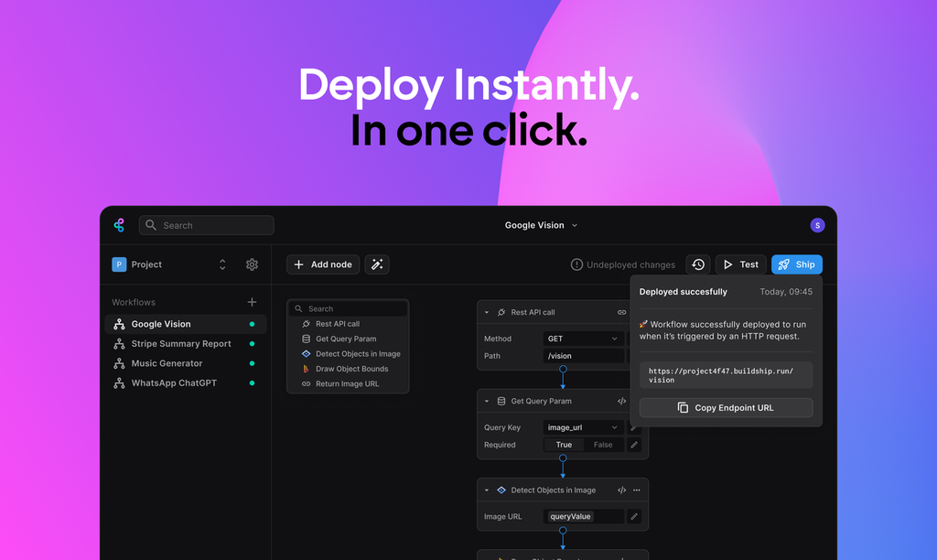Viewport: 937px width, 560px height.
Task: Add a new workflow with plus icon
Action: (x=253, y=302)
